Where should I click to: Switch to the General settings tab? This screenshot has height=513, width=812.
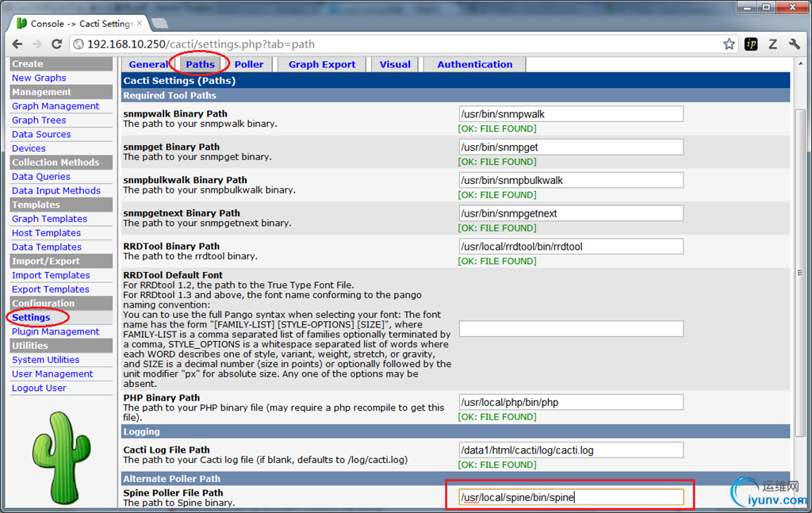pos(148,64)
